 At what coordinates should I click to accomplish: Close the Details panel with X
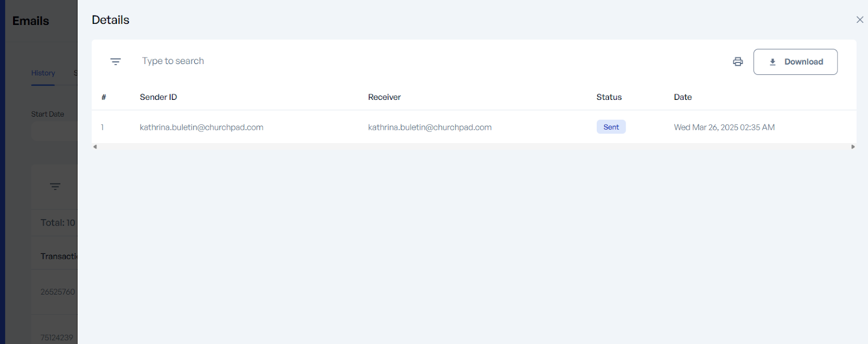tap(860, 20)
